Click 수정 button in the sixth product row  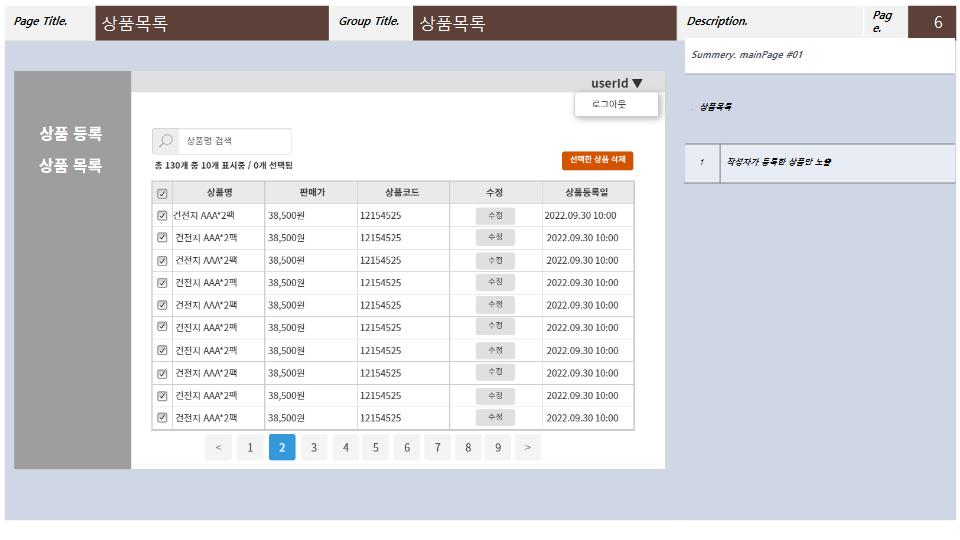(495, 326)
